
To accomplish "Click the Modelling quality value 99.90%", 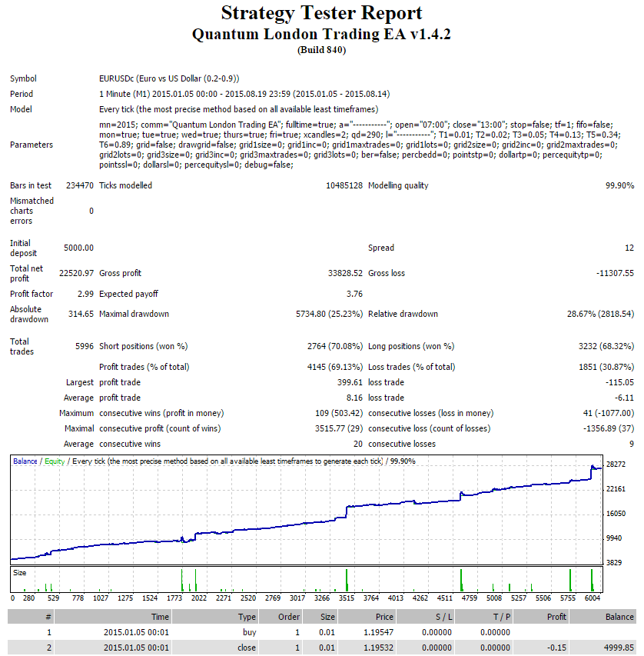I will [x=619, y=185].
